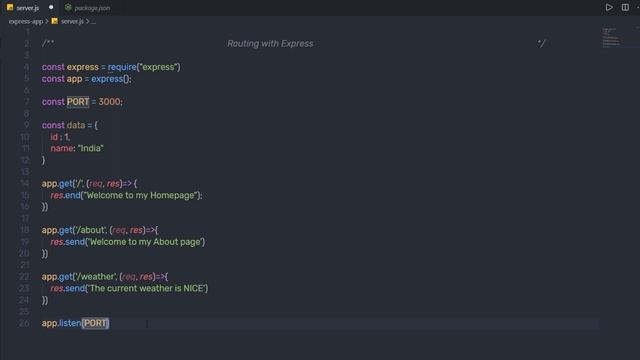Run code with the play icon

[x=609, y=7]
